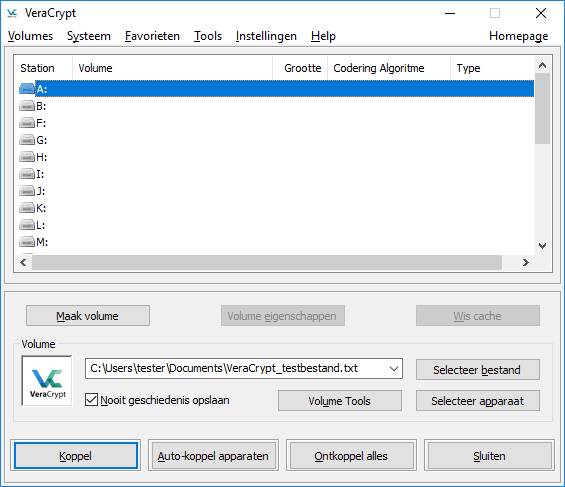The width and height of the screenshot is (565, 487).
Task: Open the Instellingen menu
Action: [266, 36]
